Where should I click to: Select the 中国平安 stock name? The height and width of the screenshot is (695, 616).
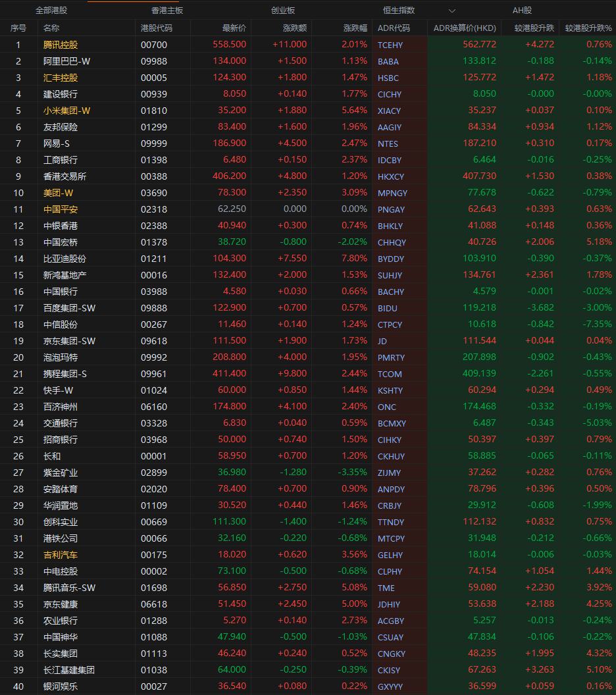click(x=61, y=209)
